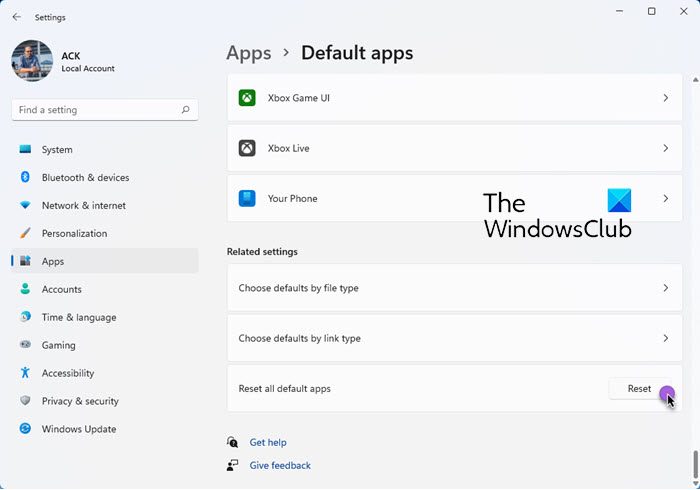Viewport: 700px width, 490px height.
Task: Open Bluetooth & devices settings
Action: click(85, 178)
